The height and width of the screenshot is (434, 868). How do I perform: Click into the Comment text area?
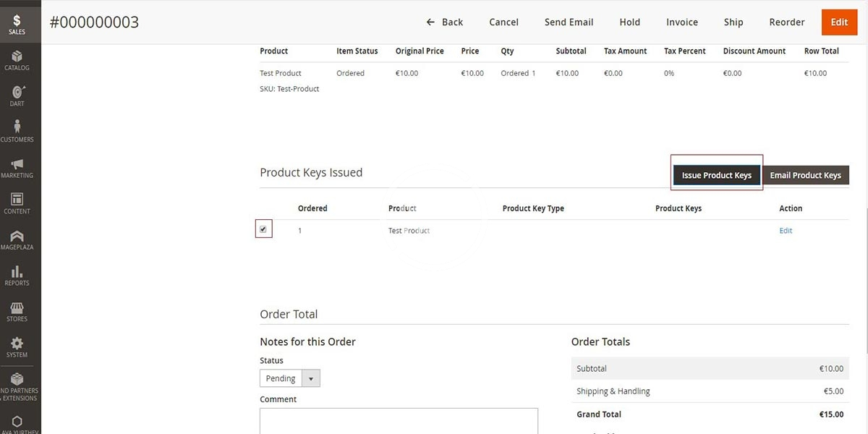pos(399,421)
